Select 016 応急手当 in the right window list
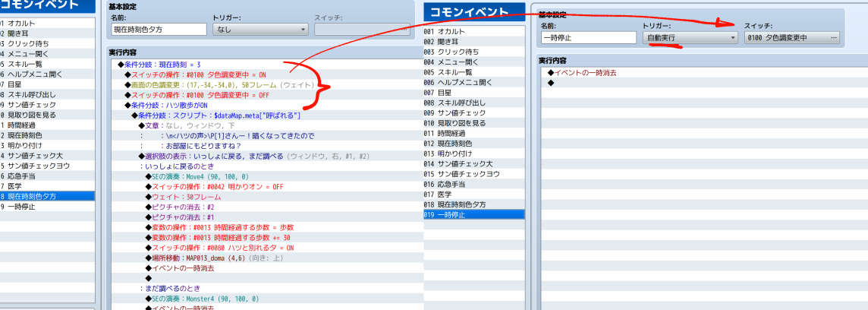 pyautogui.click(x=474, y=184)
